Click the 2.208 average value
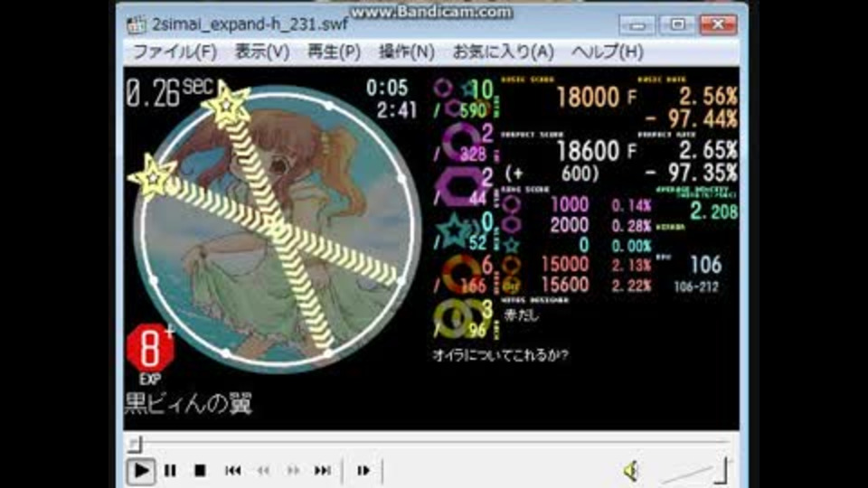The image size is (868, 488). coord(714,211)
